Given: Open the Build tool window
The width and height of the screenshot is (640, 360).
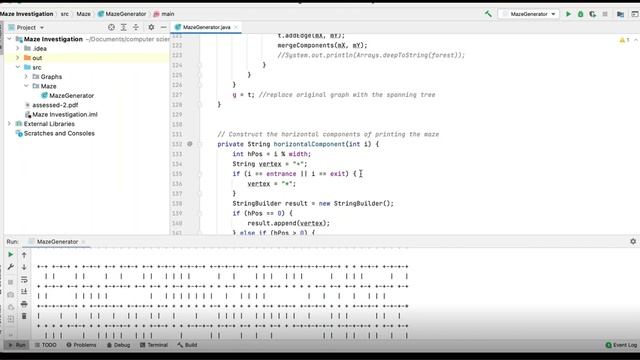Looking at the screenshot, I should (187, 345).
